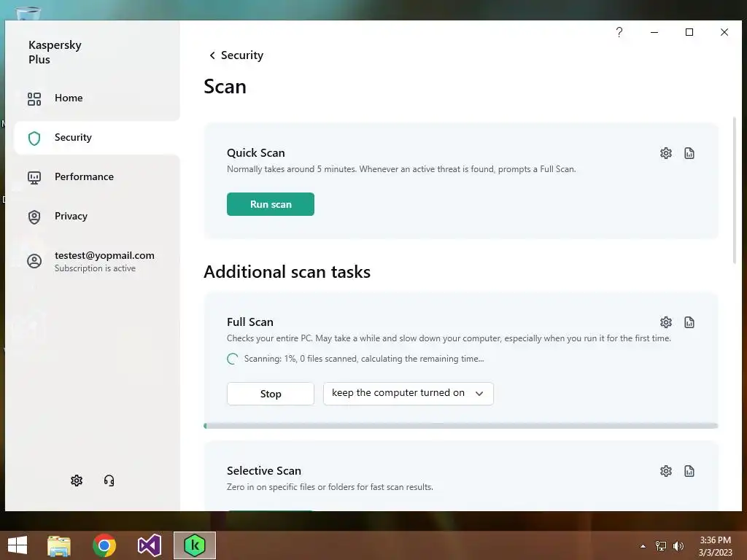The width and height of the screenshot is (747, 560).
Task: Click the network tray icon
Action: click(x=661, y=545)
